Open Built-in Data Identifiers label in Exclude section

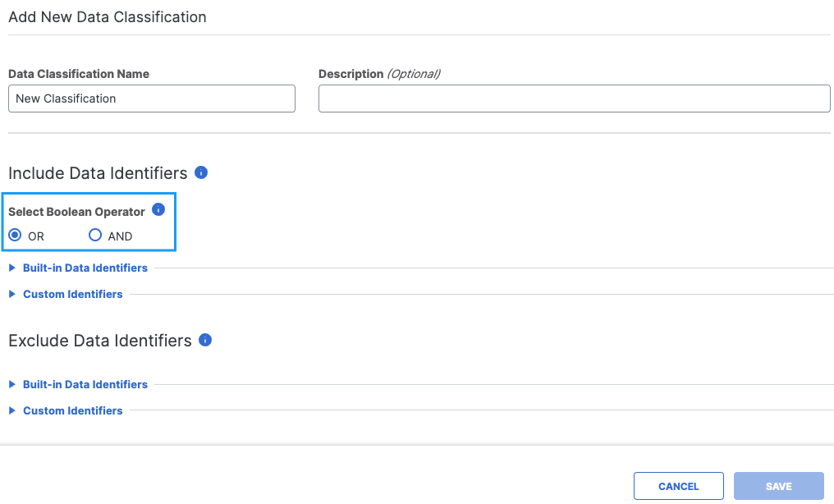tap(85, 384)
